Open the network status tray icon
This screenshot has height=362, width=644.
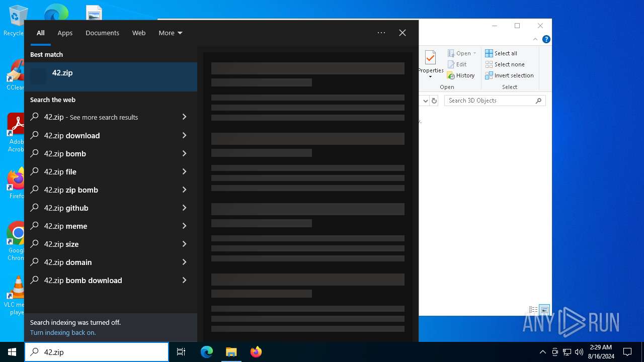coord(567,352)
